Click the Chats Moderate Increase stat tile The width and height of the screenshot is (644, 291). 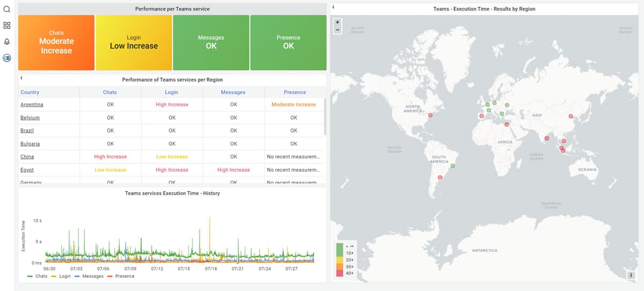(56, 42)
